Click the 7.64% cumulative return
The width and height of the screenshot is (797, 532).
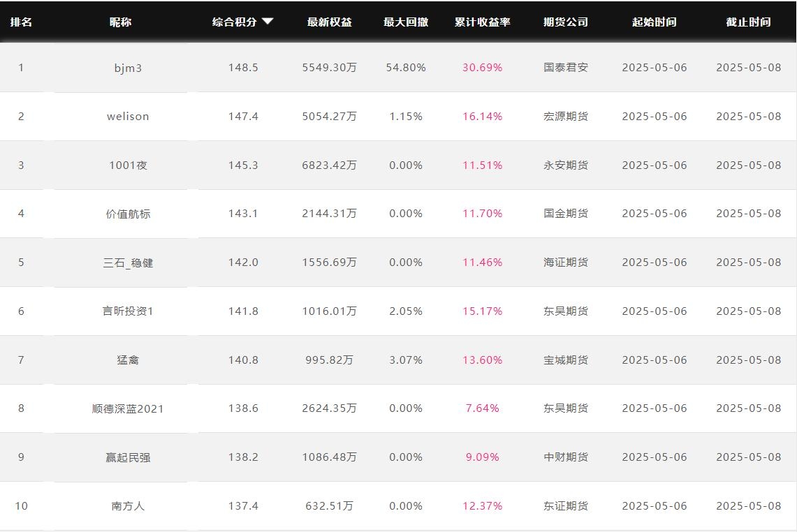point(483,408)
